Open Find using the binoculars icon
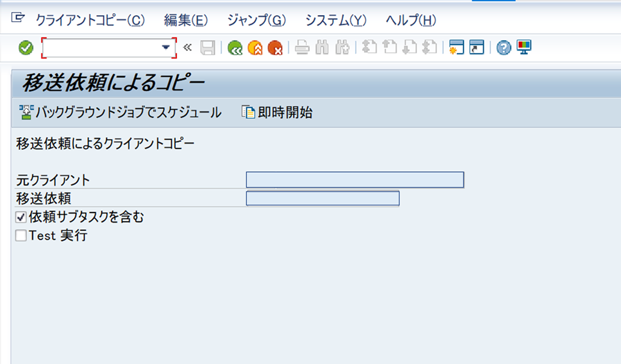The width and height of the screenshot is (621, 364). pos(323,46)
